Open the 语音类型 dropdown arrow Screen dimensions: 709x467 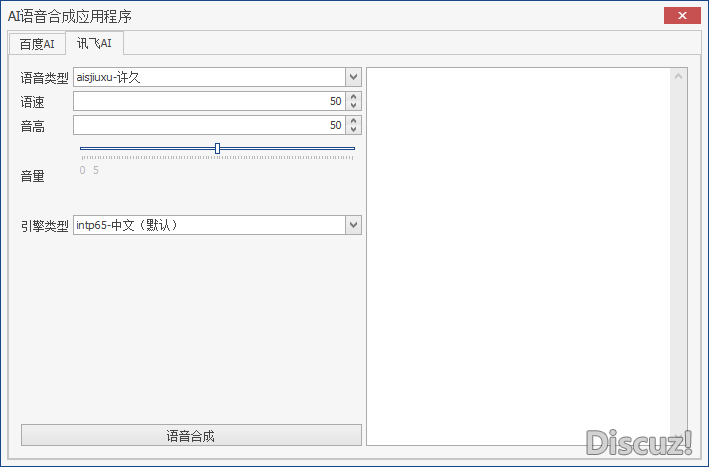[x=354, y=77]
